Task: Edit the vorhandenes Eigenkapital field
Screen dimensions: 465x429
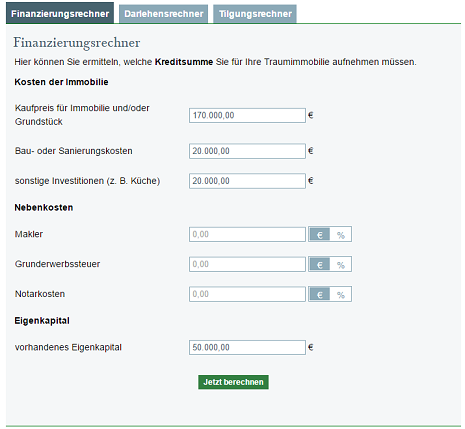Action: click(247, 347)
